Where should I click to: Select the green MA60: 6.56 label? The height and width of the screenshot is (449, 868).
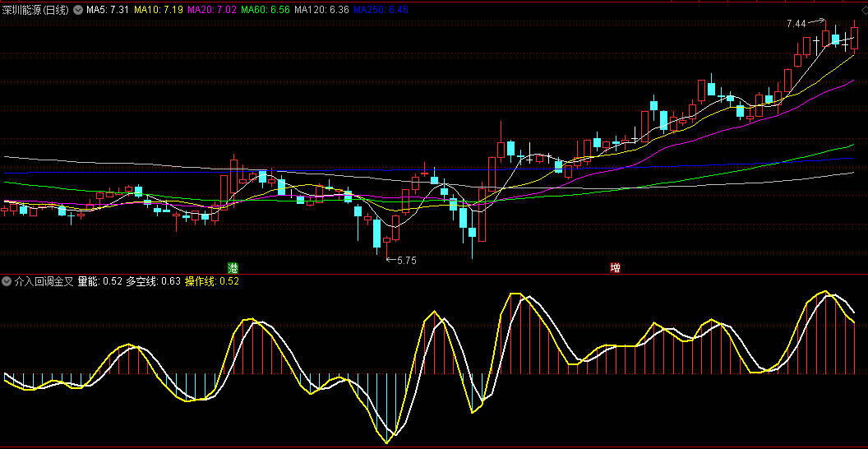point(266,10)
